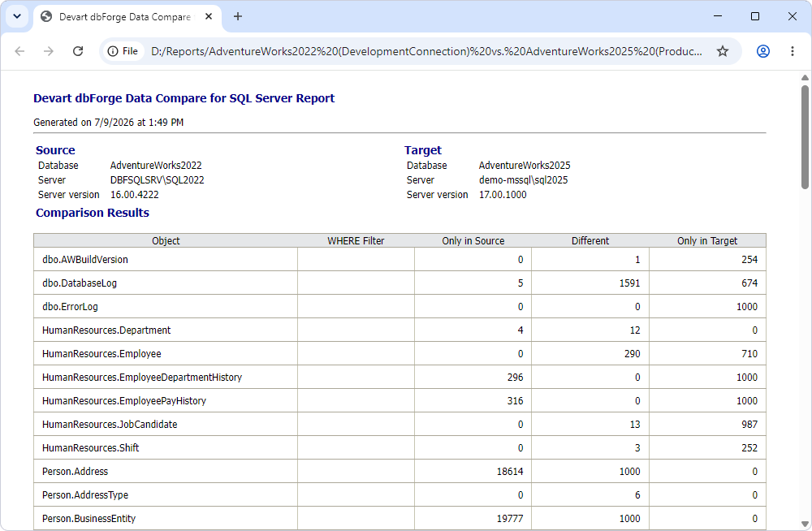812x531 pixels.
Task: Click 254 Only in Target for AWBuildVersion
Action: click(749, 260)
